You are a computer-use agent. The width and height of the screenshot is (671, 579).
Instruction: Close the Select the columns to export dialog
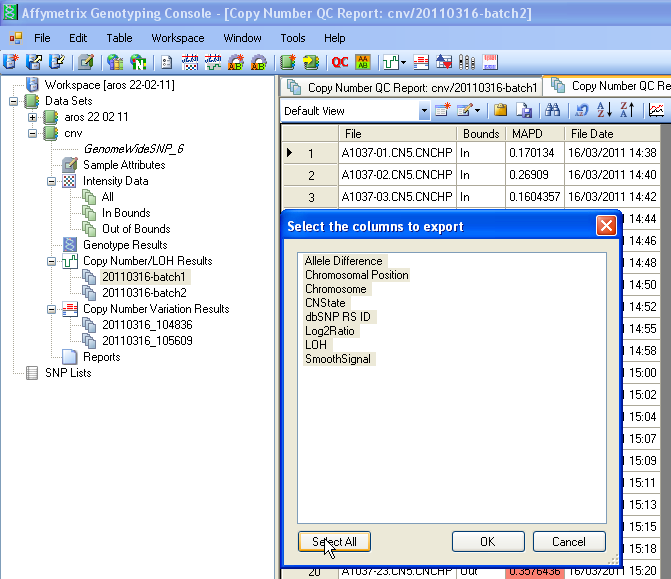606,226
